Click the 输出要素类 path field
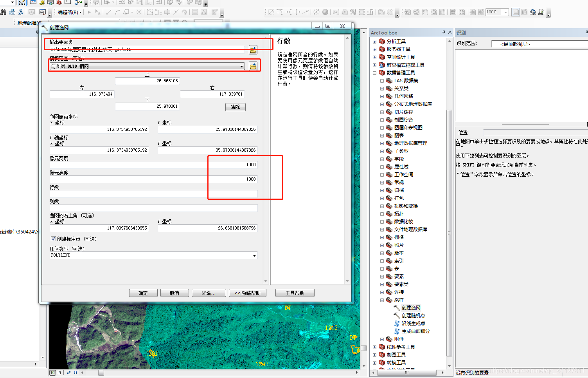 tap(147, 50)
